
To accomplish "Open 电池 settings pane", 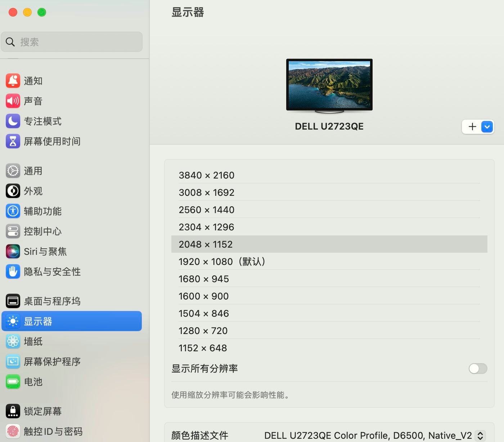I will click(x=72, y=382).
